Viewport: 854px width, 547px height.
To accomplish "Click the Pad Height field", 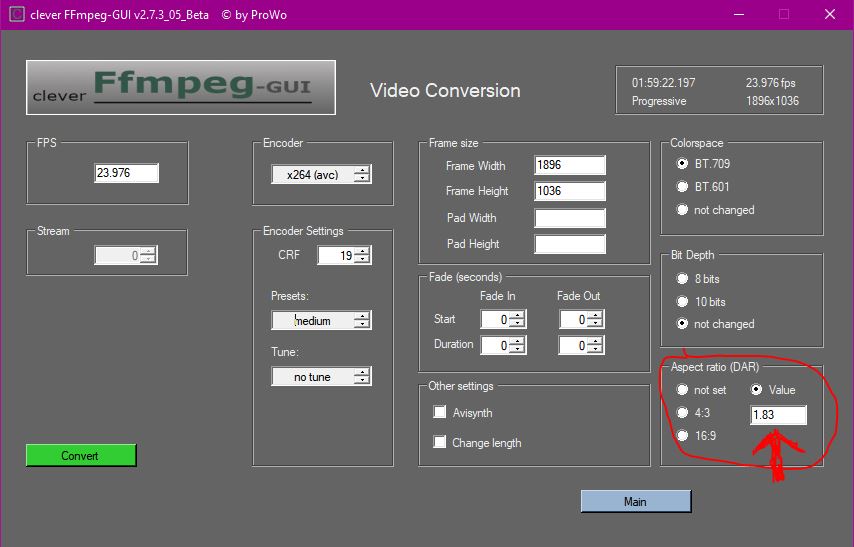I will (x=570, y=244).
